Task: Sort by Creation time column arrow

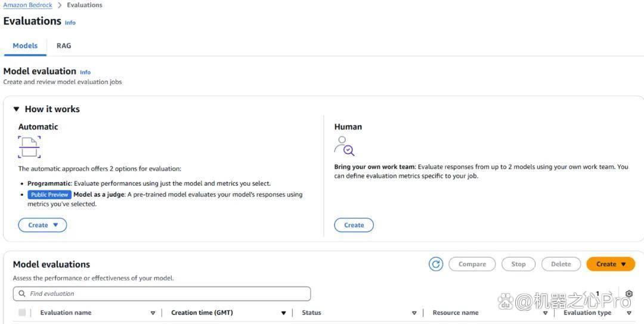Action: (x=283, y=313)
